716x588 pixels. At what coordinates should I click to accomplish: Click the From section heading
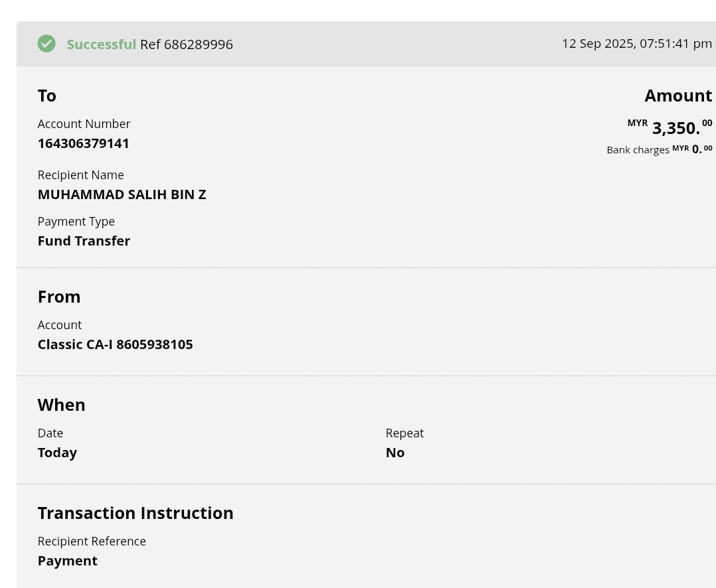[59, 297]
